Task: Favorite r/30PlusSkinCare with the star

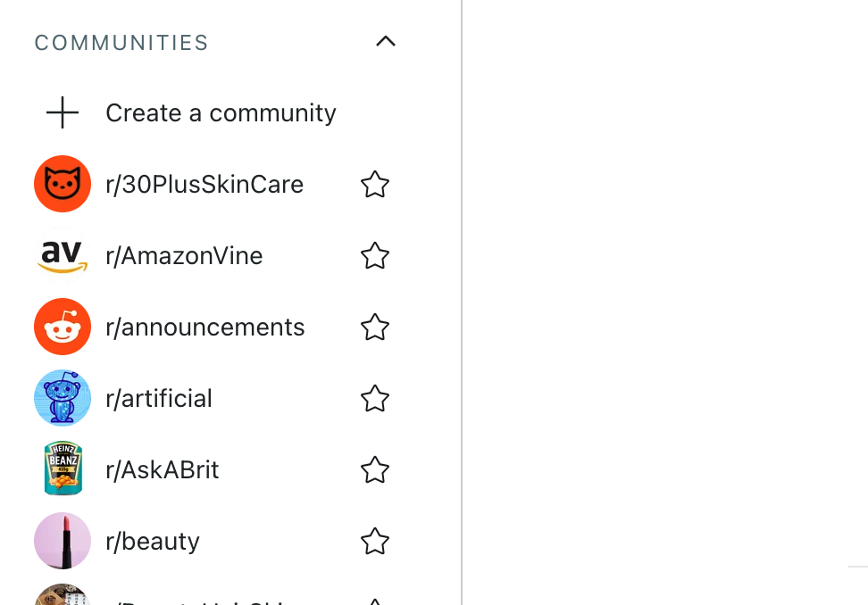Action: pyautogui.click(x=375, y=185)
